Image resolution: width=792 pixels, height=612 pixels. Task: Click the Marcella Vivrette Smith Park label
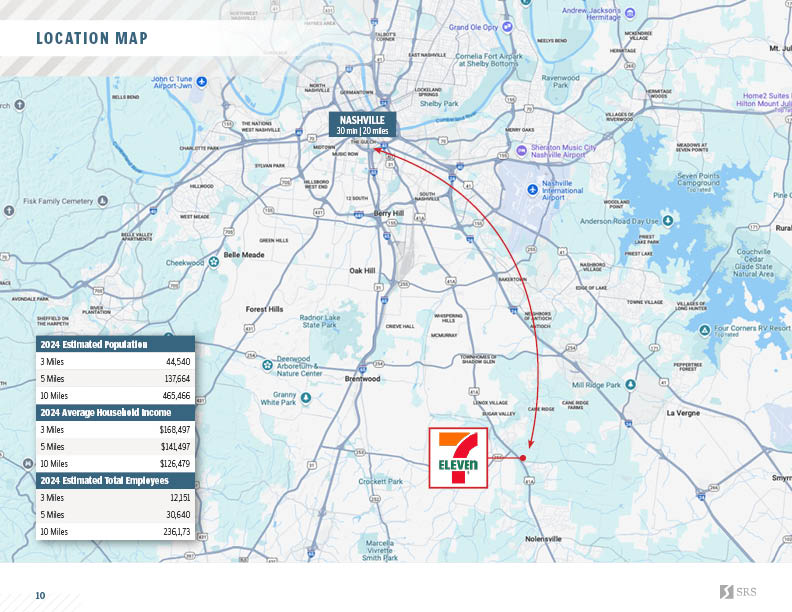click(x=380, y=550)
